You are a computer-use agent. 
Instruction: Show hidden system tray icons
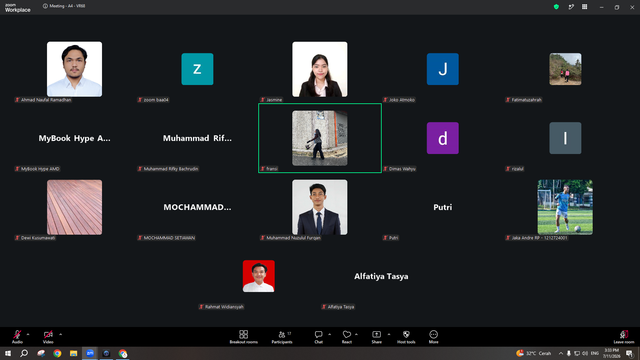(561, 353)
